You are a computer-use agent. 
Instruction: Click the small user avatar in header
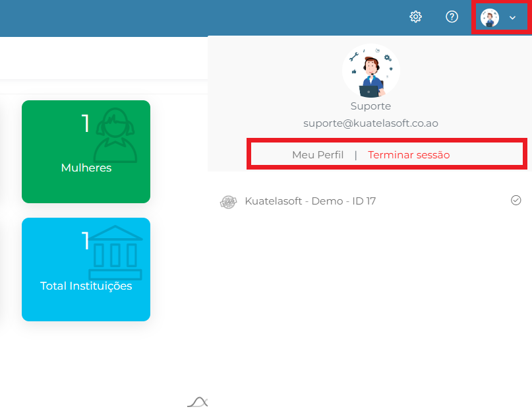490,18
